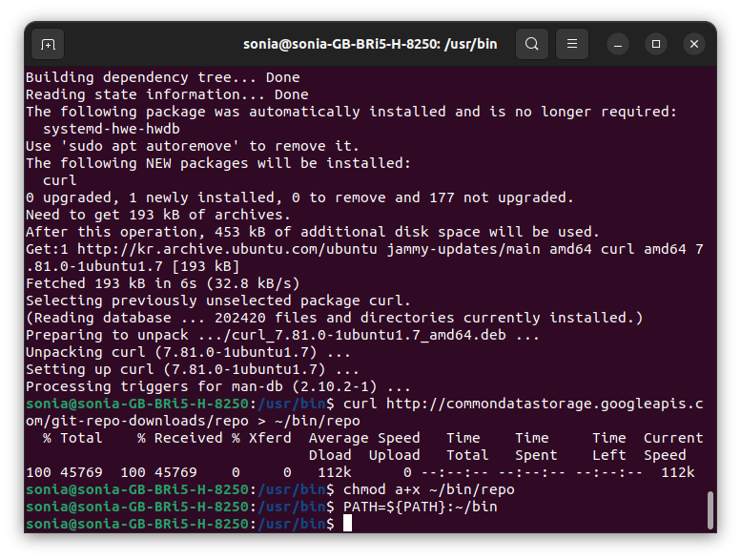Click 'Reading state information... Done' line
741x560 pixels.
pos(167,94)
